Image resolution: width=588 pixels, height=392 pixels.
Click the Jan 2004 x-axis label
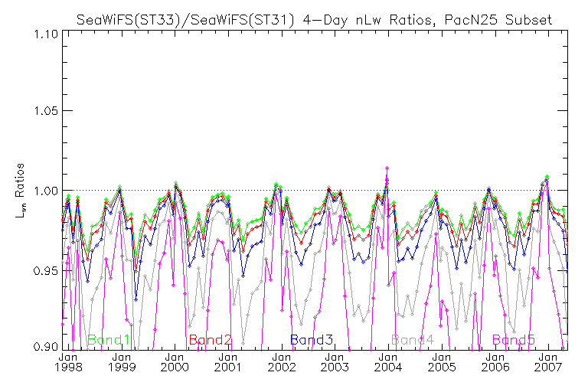tap(388, 362)
